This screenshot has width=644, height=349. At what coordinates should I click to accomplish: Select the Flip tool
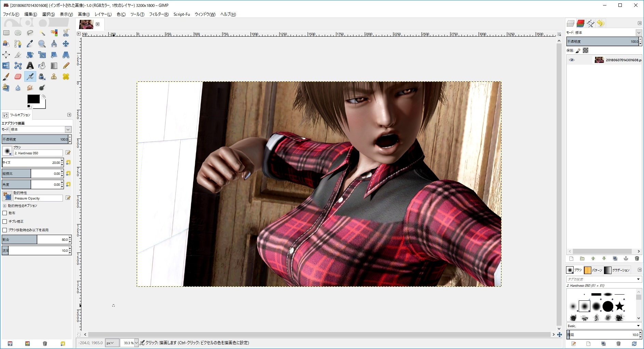coord(6,66)
